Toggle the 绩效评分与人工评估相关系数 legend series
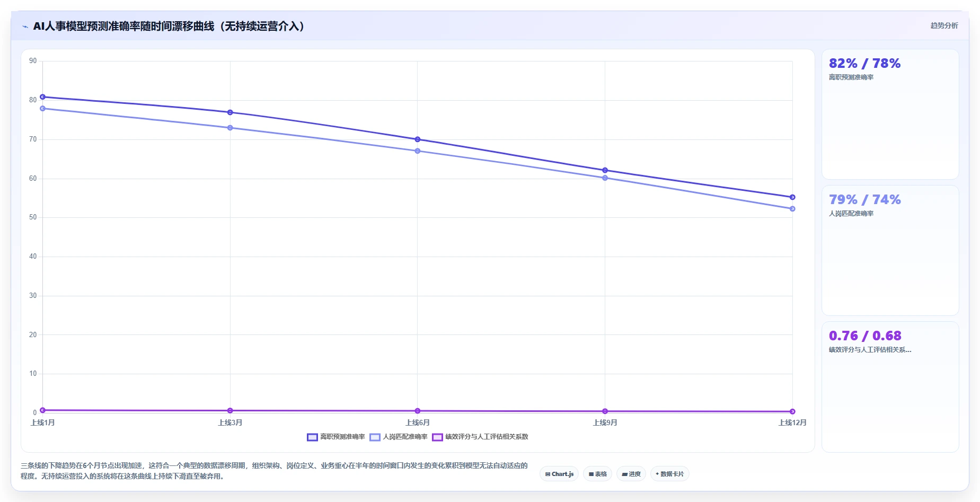Viewport: 980px width, 502px height. (480, 437)
